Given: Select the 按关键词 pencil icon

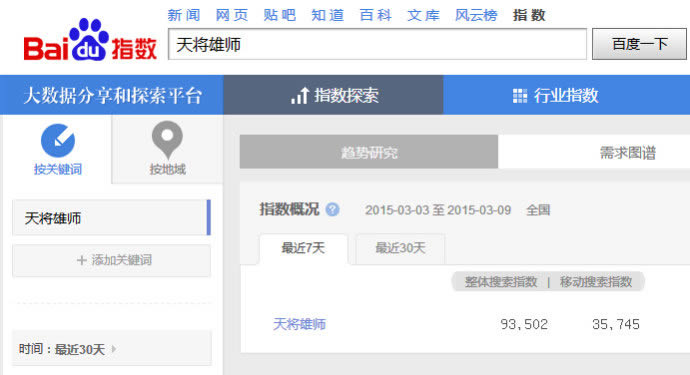Looking at the screenshot, I should (58, 140).
